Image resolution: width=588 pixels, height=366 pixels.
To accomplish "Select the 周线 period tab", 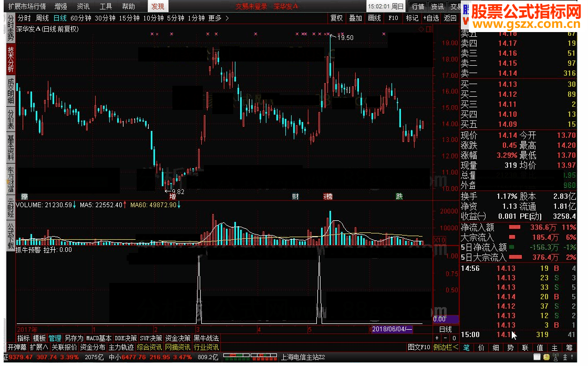I will pyautogui.click(x=43, y=18).
